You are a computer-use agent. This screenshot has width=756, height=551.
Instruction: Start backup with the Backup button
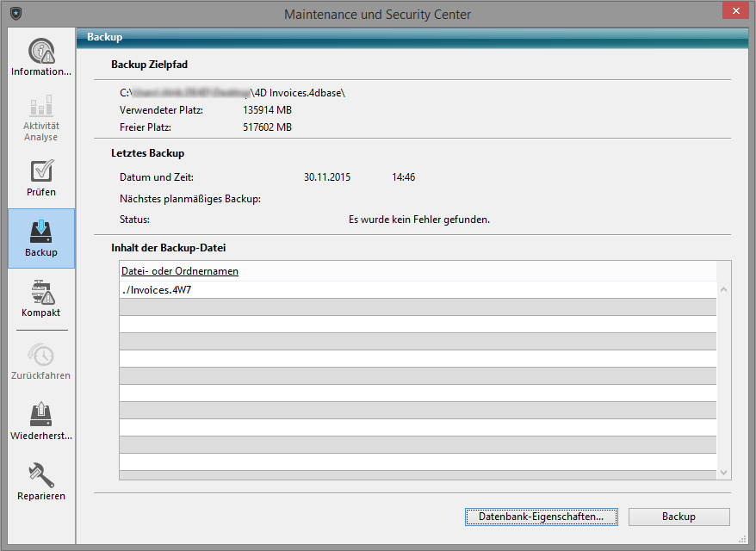pyautogui.click(x=679, y=517)
